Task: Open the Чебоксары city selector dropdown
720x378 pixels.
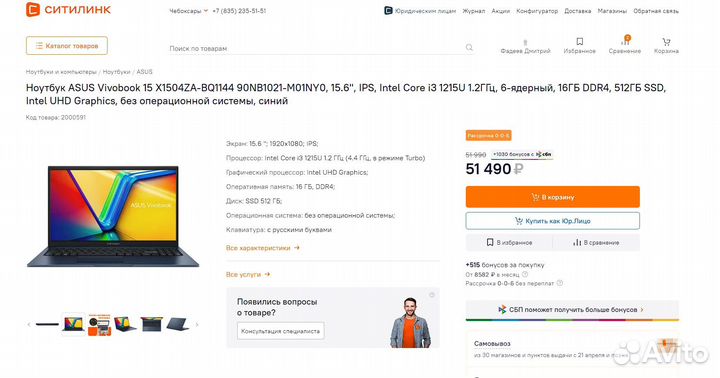Action: [189, 11]
